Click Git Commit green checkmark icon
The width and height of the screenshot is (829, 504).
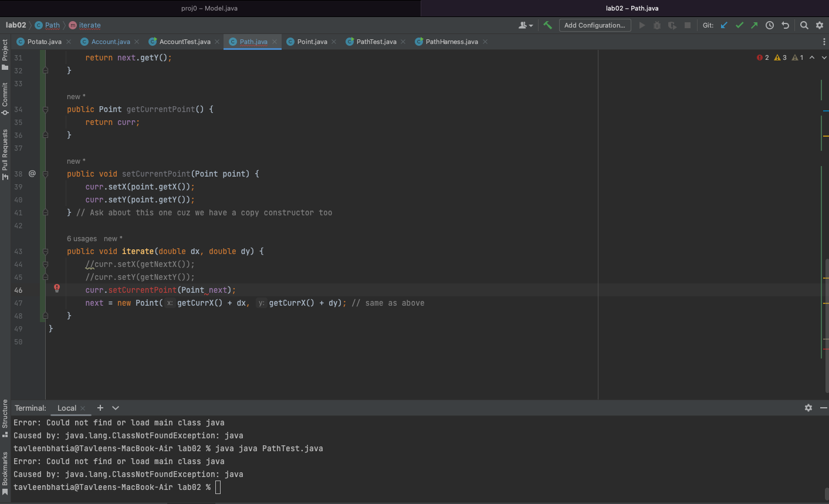point(739,25)
